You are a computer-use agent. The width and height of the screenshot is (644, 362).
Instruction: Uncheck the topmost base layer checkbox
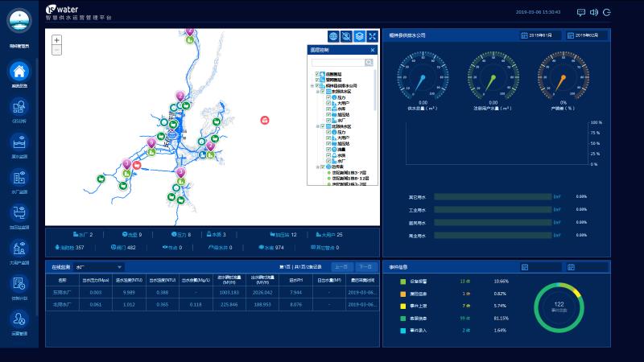pos(317,74)
